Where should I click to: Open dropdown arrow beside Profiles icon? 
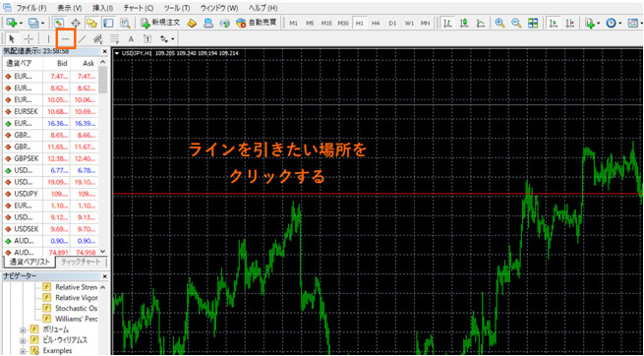coord(42,23)
